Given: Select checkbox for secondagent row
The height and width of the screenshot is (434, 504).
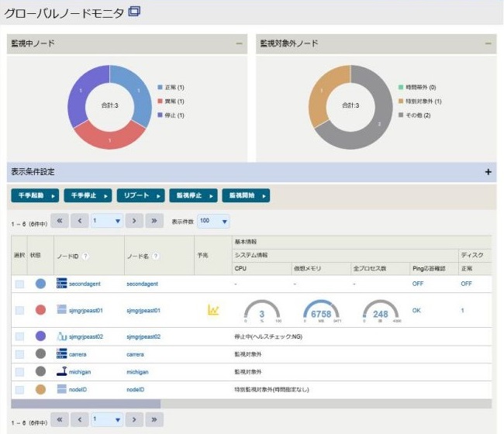Looking at the screenshot, I should (x=19, y=284).
